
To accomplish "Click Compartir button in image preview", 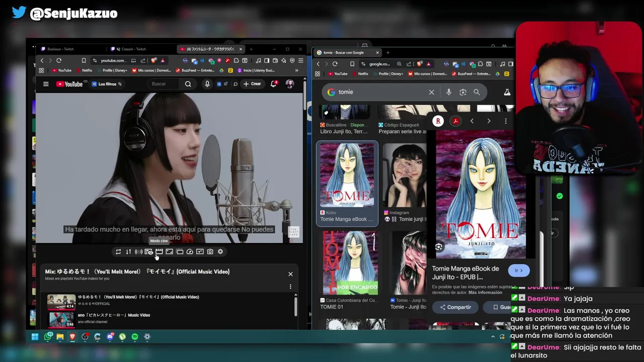I will coord(455,307).
